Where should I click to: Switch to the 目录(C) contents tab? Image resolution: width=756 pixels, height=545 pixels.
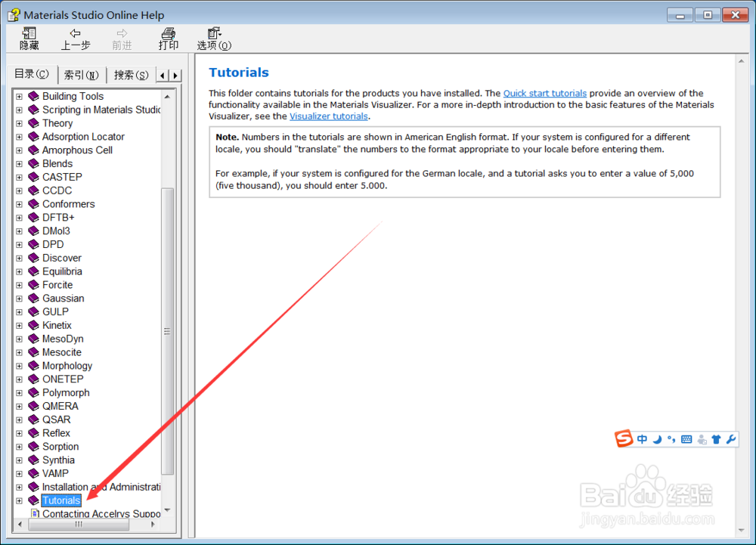[x=32, y=74]
